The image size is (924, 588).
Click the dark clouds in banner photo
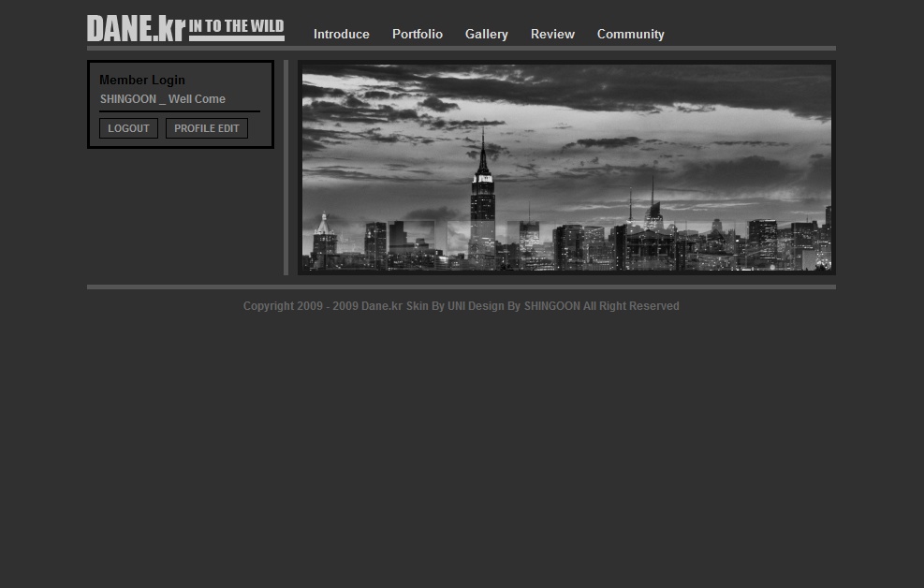(x=562, y=89)
